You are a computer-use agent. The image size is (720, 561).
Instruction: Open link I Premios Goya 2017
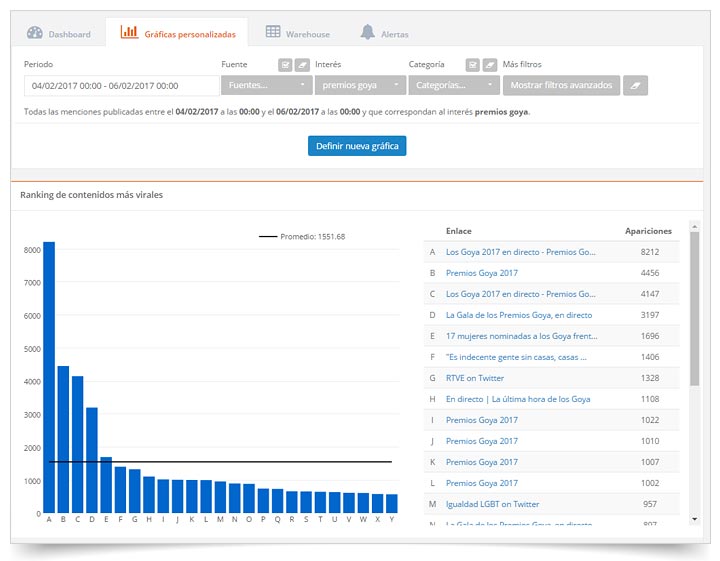click(482, 420)
